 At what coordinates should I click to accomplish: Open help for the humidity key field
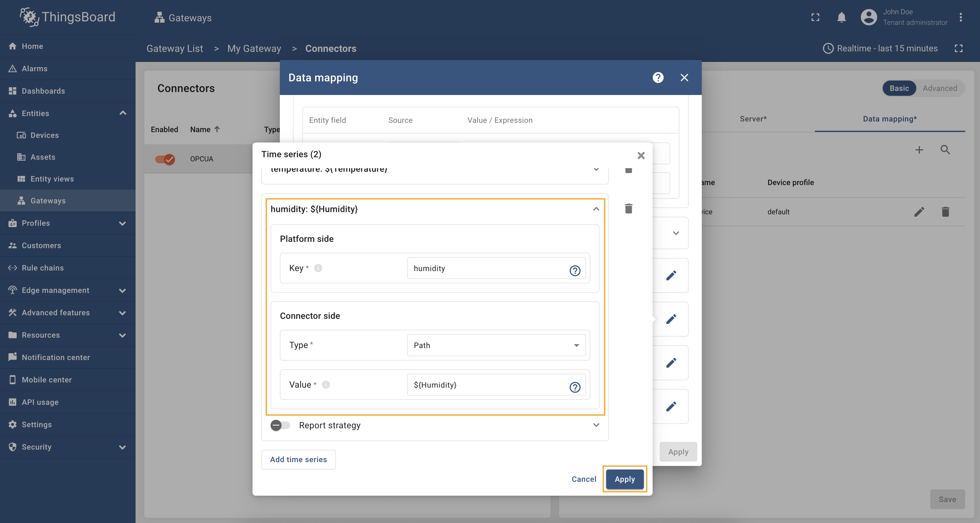574,271
